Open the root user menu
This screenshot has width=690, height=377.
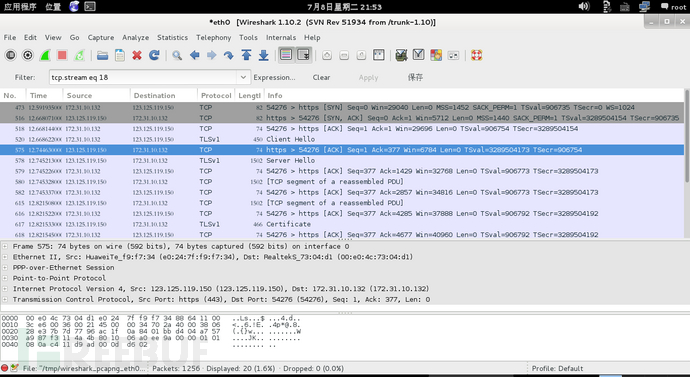(673, 7)
